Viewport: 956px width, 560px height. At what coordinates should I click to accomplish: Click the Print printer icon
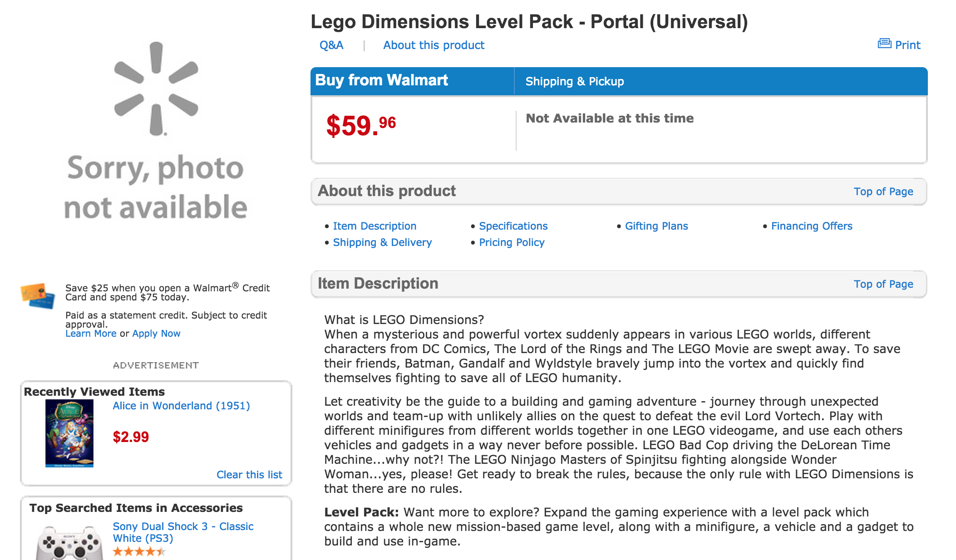tap(884, 44)
